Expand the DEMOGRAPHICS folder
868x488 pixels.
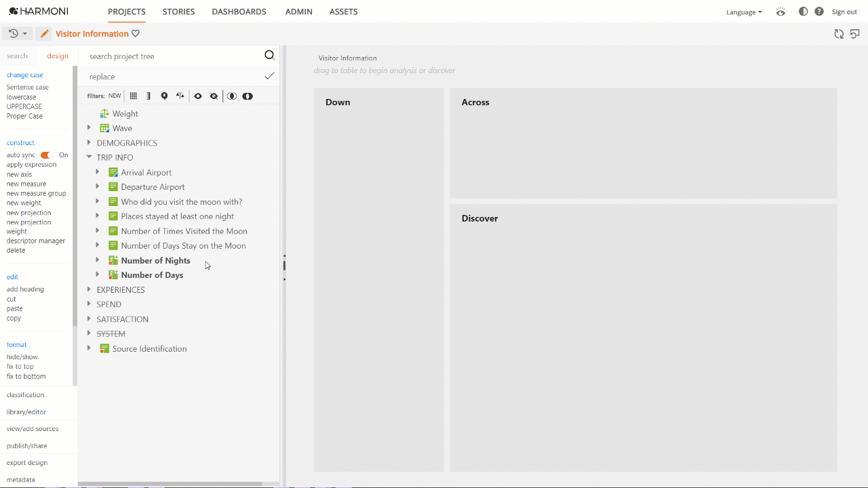[x=89, y=142]
